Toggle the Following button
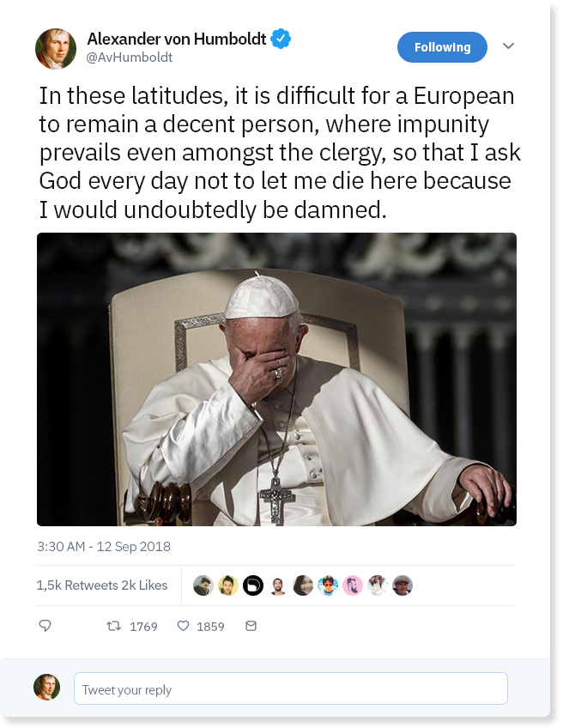The image size is (563, 728). (442, 47)
